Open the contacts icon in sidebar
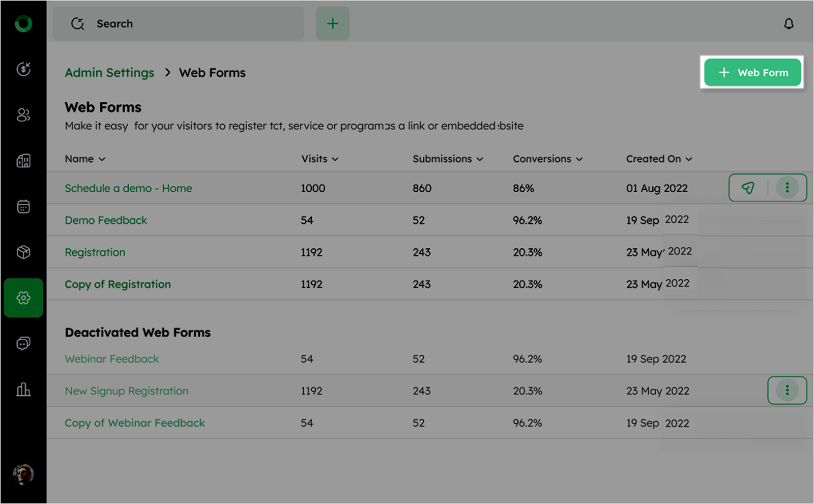 23,115
